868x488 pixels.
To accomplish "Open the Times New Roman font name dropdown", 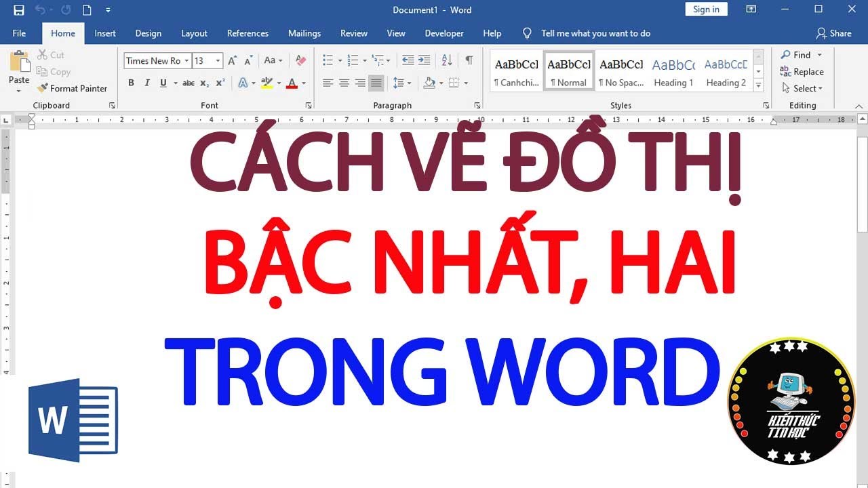I will tap(186, 61).
